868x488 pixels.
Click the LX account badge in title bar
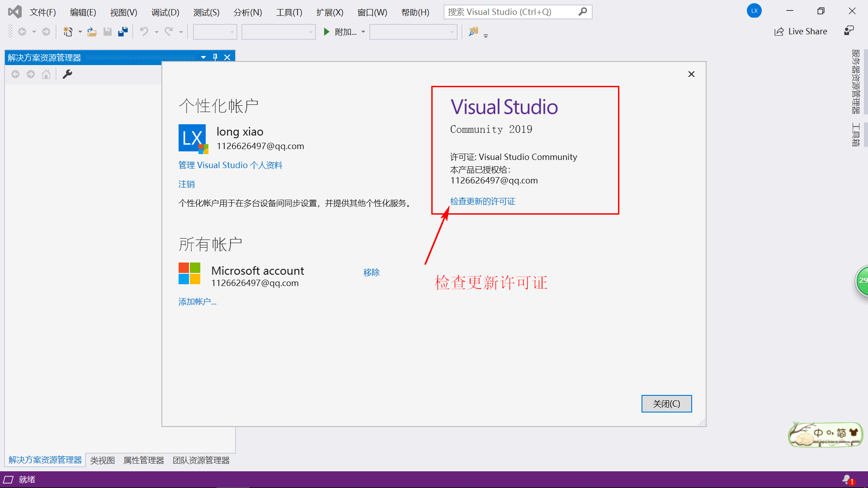[754, 11]
